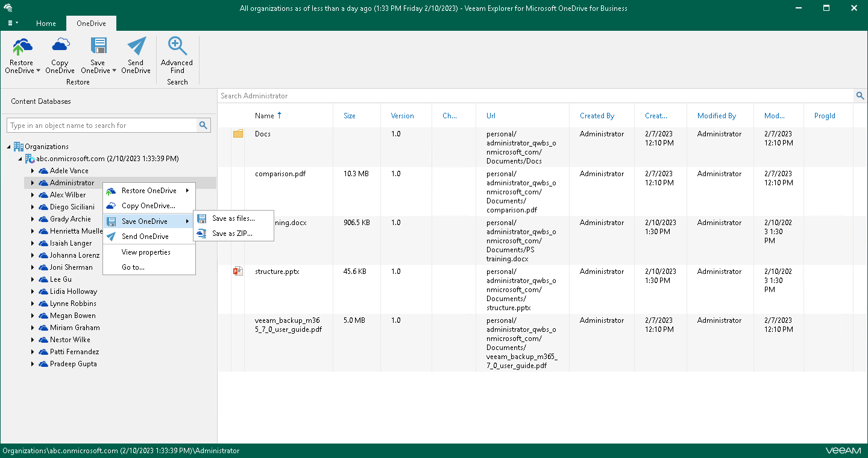Expand the Nestor Wilke tree node
Viewport: 868px width, 458px height.
(x=33, y=340)
